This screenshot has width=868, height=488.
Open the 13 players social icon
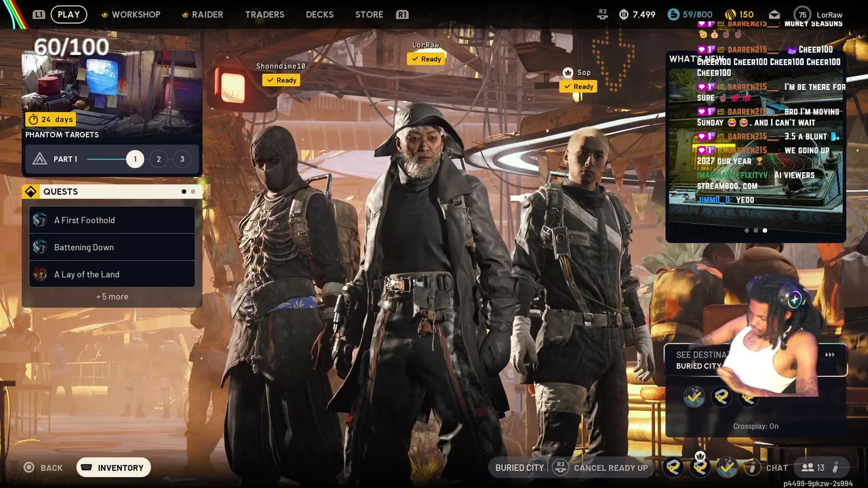point(813,468)
